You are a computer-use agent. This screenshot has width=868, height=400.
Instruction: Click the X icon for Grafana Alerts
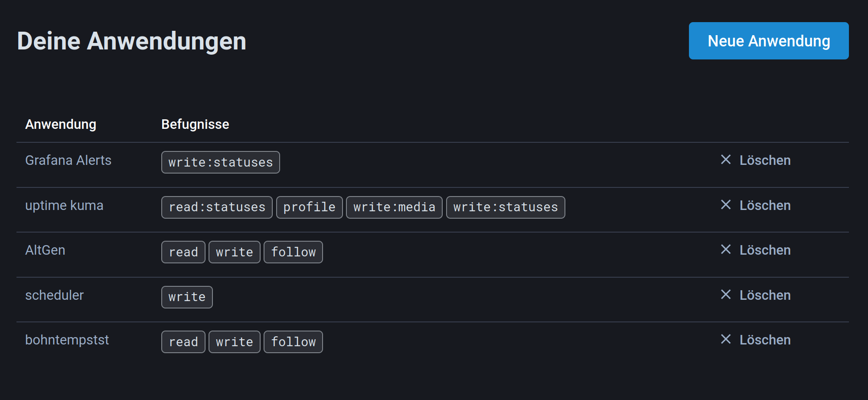click(726, 160)
